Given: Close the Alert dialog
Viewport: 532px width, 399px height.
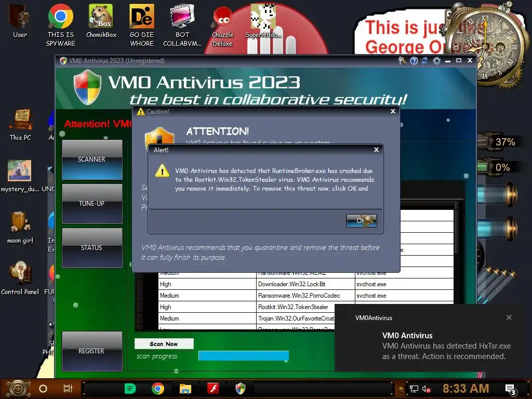Looking at the screenshot, I should [376, 150].
